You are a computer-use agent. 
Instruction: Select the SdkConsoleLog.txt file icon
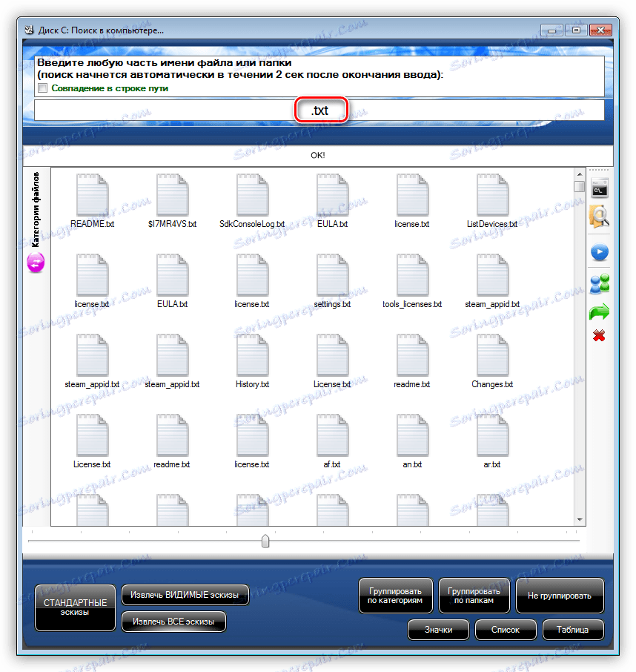click(252, 195)
